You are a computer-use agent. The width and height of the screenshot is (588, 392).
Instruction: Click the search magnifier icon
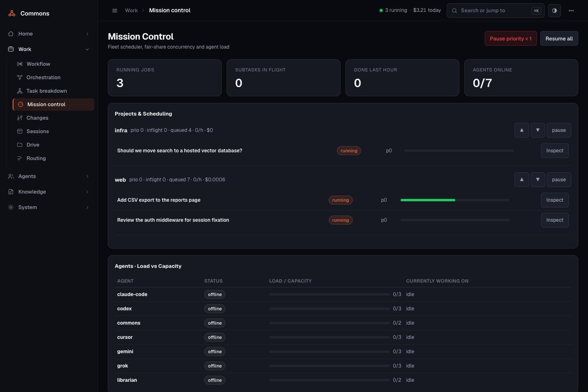(x=454, y=11)
